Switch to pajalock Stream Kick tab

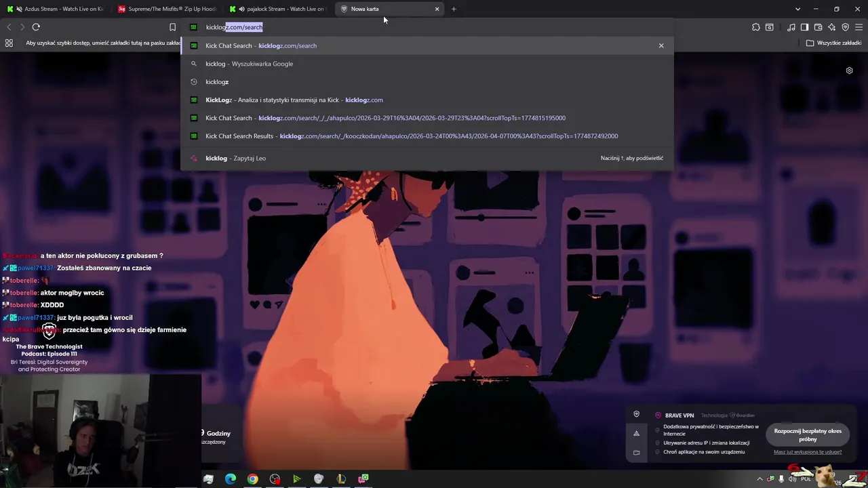pos(279,9)
